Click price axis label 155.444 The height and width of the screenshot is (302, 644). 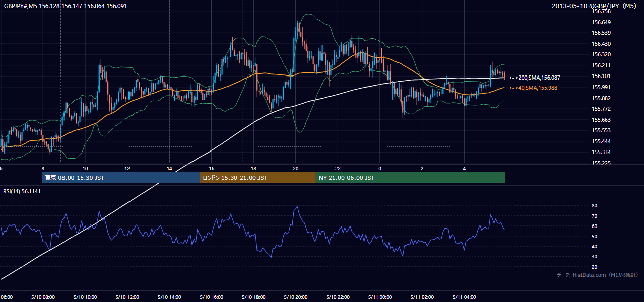tap(601, 141)
